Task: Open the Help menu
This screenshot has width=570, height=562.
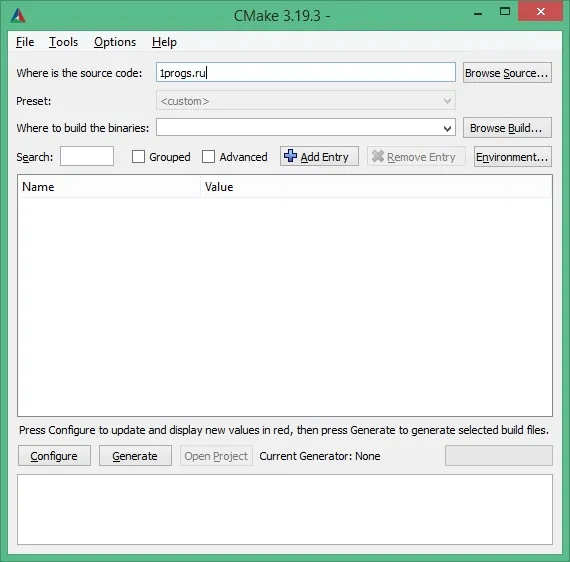Action: pyautogui.click(x=164, y=42)
